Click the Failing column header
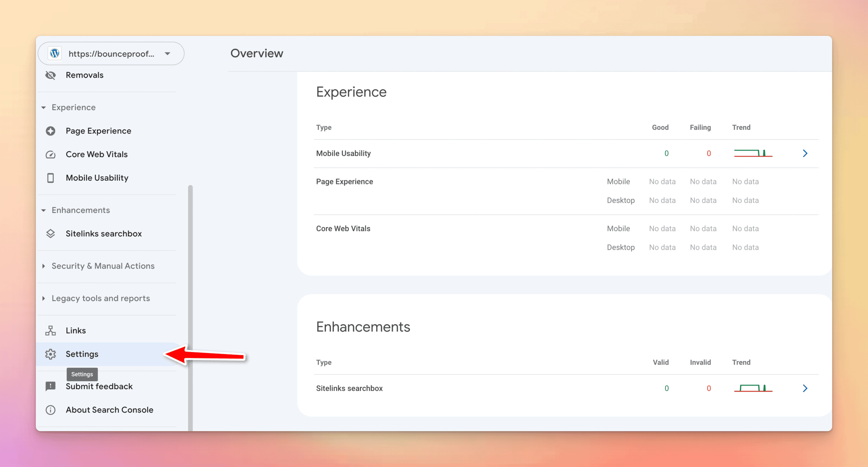Viewport: 868px width, 467px height. coord(700,127)
